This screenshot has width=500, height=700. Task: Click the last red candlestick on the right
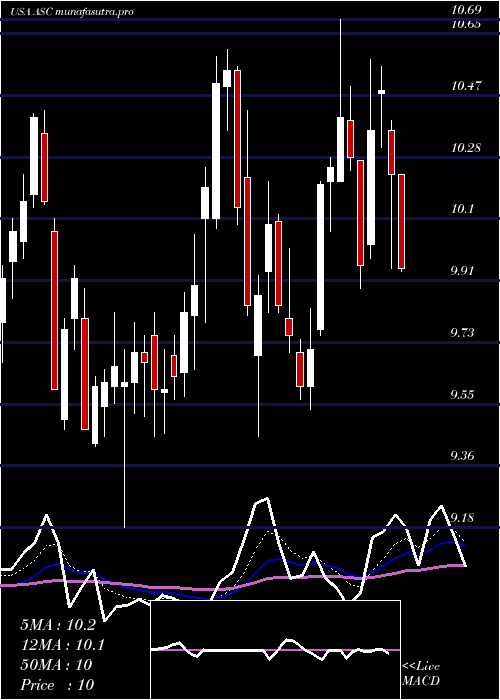(x=401, y=221)
